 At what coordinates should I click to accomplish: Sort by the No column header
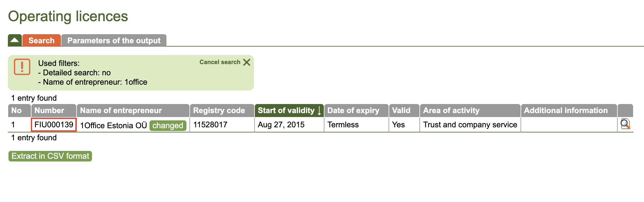pyautogui.click(x=17, y=111)
